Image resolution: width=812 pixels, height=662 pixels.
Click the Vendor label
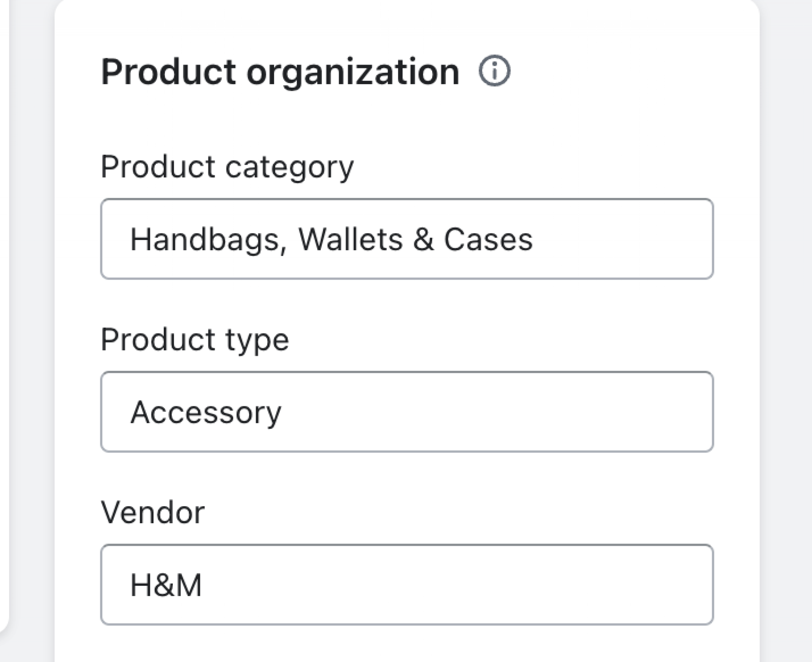tap(153, 512)
